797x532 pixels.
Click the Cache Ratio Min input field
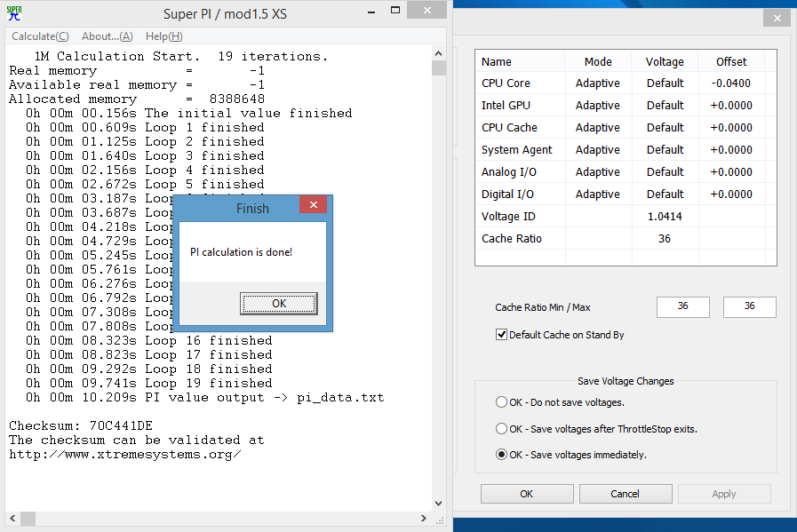pyautogui.click(x=682, y=307)
